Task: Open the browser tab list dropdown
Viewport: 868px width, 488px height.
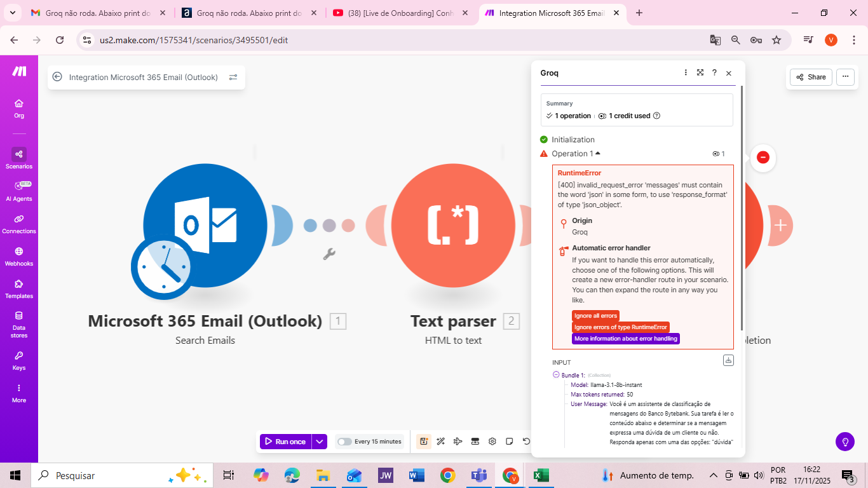Action: coord(12,13)
